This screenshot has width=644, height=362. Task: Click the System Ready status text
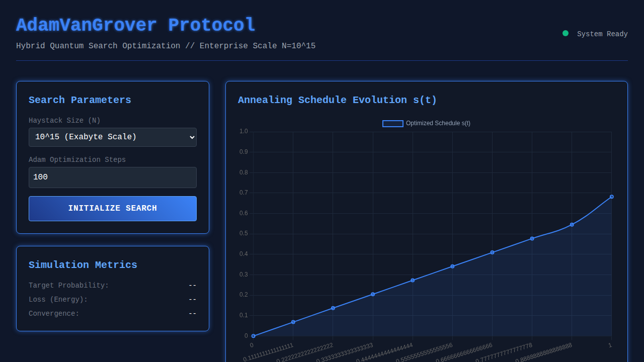[x=602, y=34]
